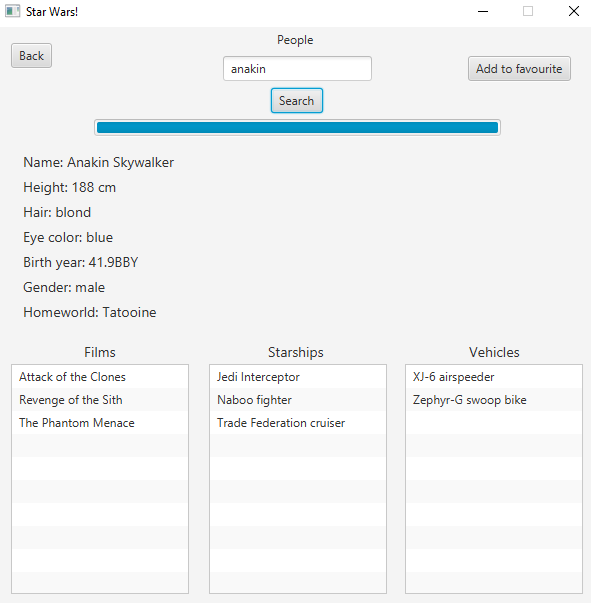The image size is (591, 603).
Task: Select Jedi Interceptor starship
Action: [298, 377]
